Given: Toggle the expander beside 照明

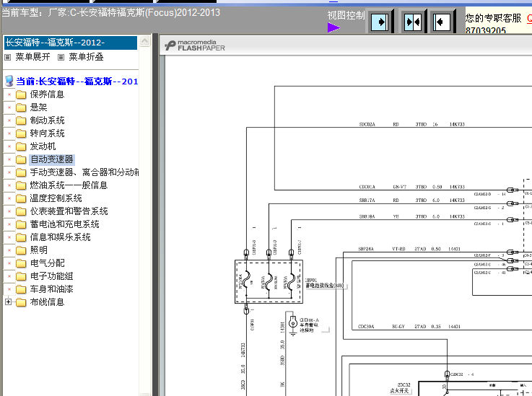Looking at the screenshot, I should 9,250.
